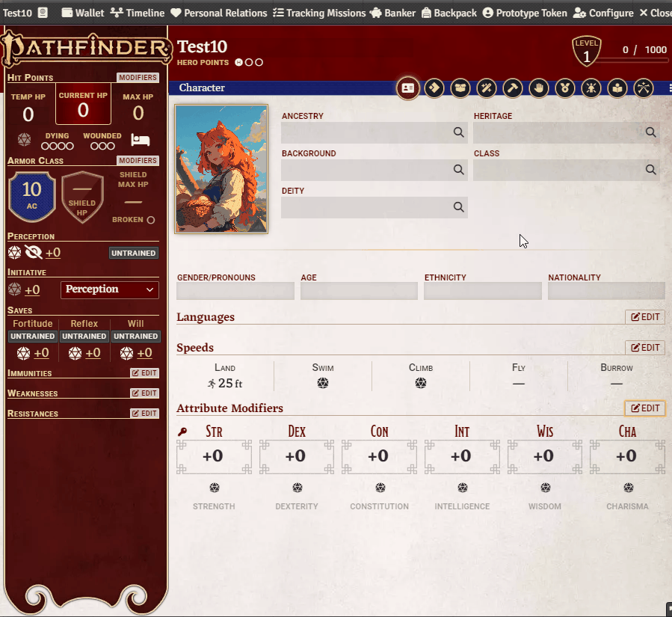Toggle the last Hero Point circle

(259, 63)
